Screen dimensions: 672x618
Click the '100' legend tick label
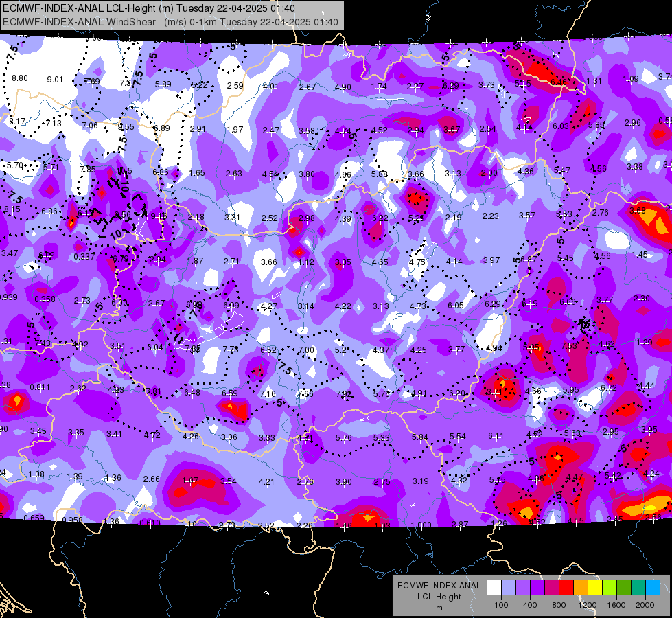pyautogui.click(x=501, y=605)
